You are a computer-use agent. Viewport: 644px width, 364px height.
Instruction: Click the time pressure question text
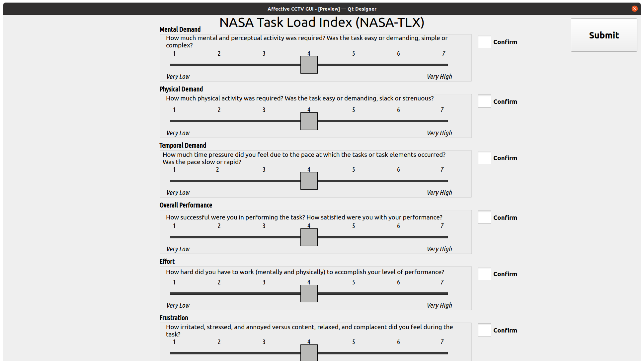coord(304,158)
